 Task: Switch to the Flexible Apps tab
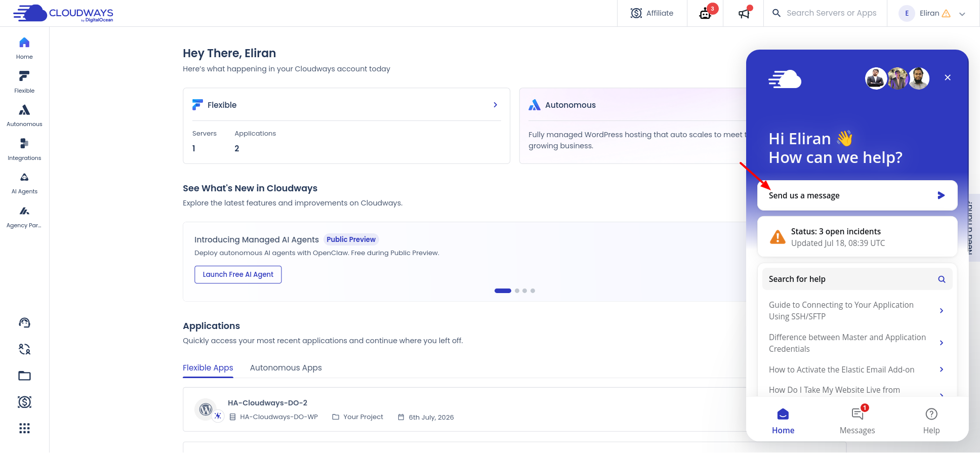(x=208, y=368)
